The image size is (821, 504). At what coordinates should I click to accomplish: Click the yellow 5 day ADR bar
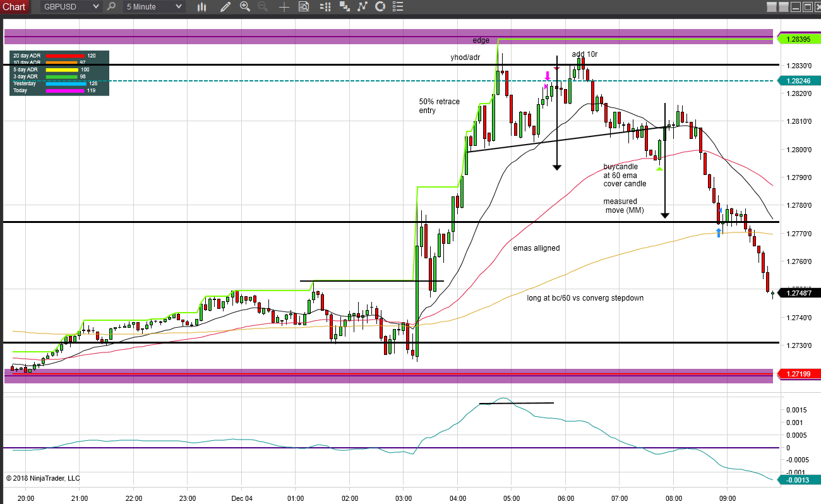coord(63,69)
